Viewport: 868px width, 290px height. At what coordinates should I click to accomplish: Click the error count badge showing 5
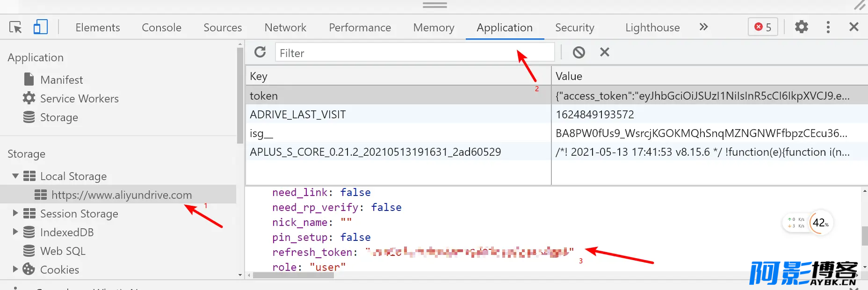click(x=763, y=27)
